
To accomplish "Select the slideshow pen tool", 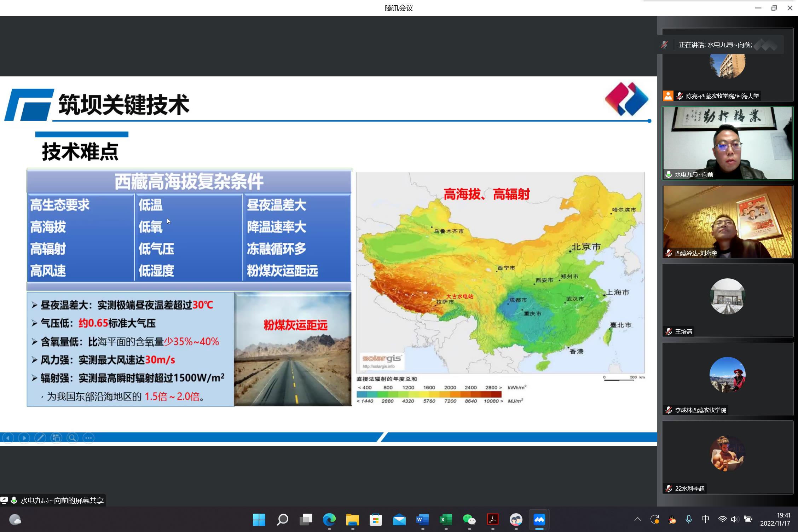I will point(40,438).
